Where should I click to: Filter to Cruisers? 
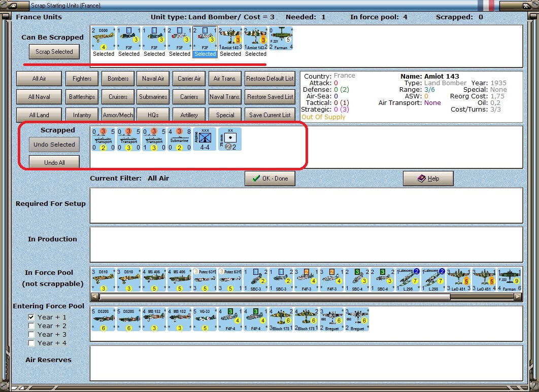coord(118,97)
